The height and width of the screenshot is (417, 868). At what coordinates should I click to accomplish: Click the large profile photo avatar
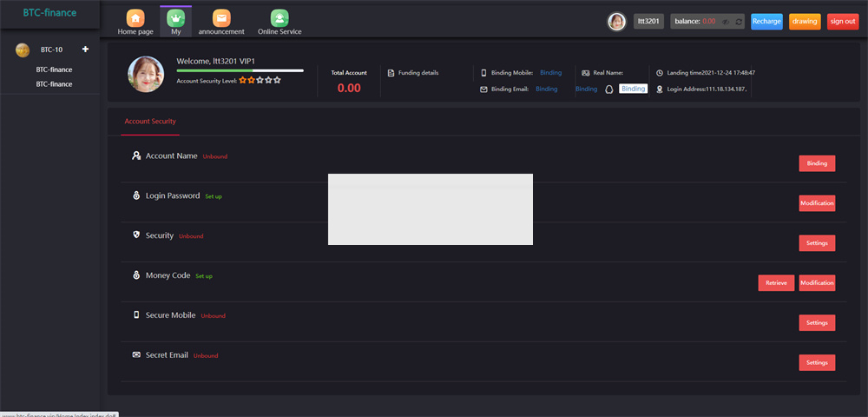point(146,75)
